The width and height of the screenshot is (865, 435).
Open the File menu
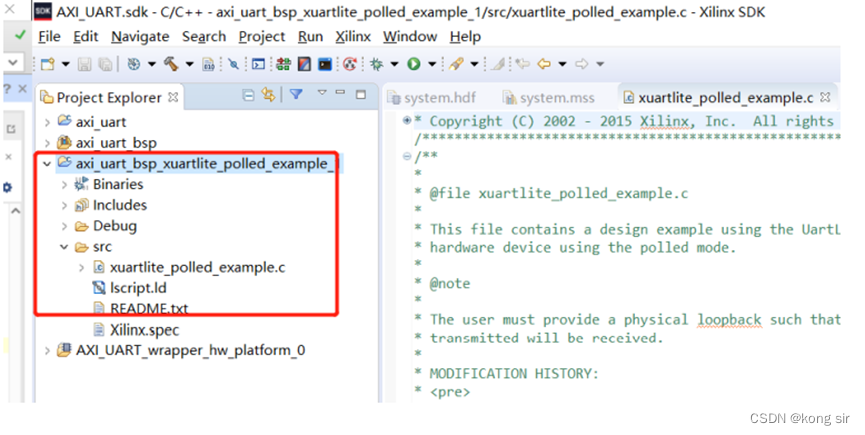49,36
